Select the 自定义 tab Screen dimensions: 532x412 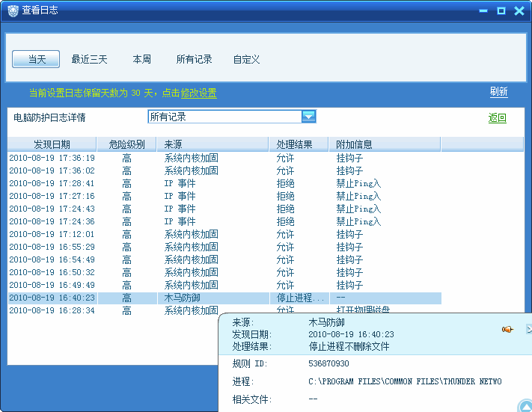click(x=246, y=59)
